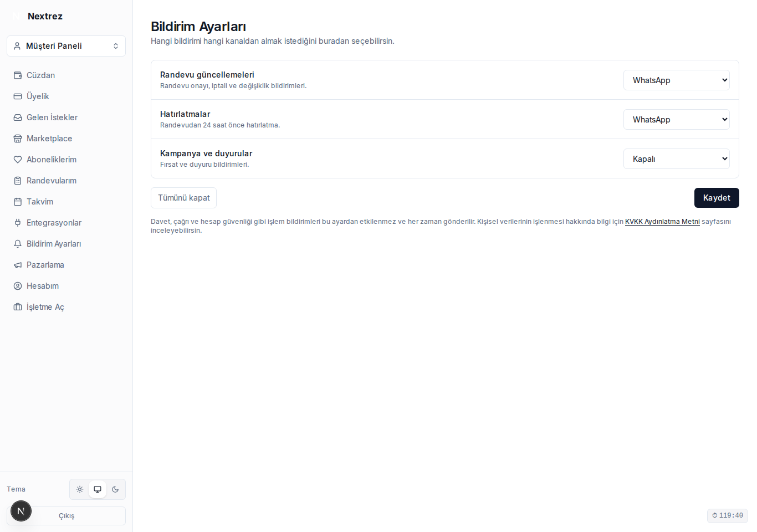757x532 pixels.
Task: Click the inbox icon for Gelen İstekler
Action: (18, 117)
